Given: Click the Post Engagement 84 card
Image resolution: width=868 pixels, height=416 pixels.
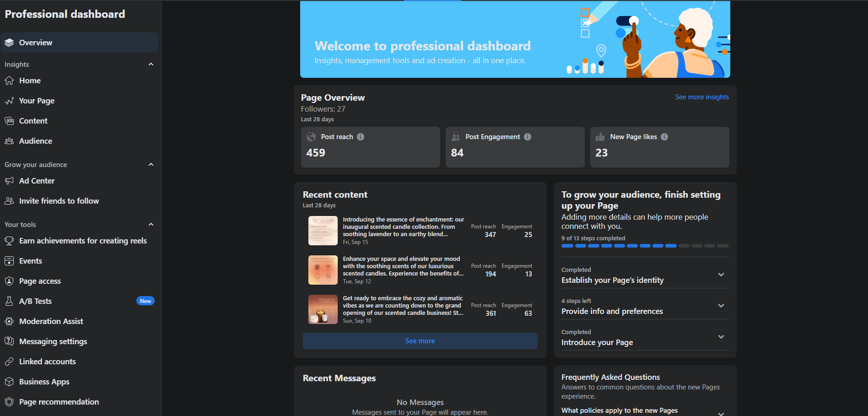Looking at the screenshot, I should 515,147.
